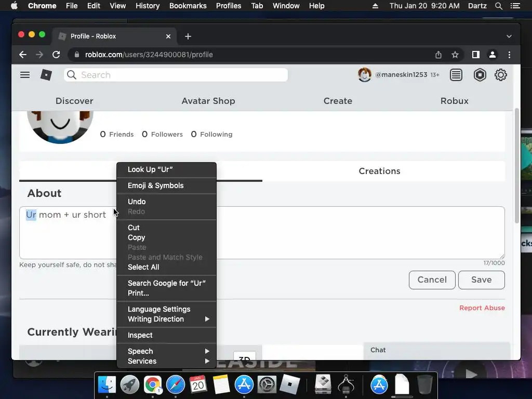The image size is (532, 399).
Task: Click the maneskin1253 avatar headshot icon
Action: 365,75
